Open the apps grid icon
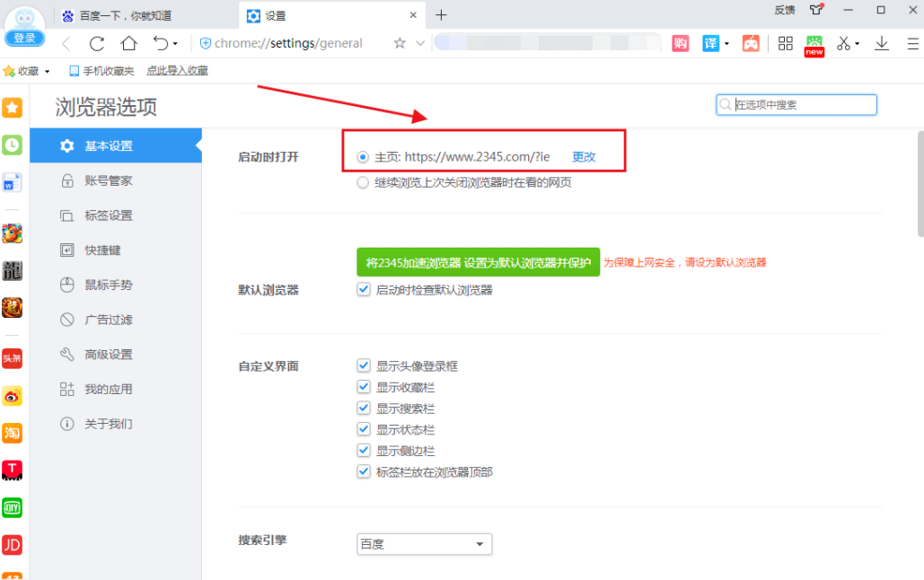The height and width of the screenshot is (580, 924). (x=785, y=43)
